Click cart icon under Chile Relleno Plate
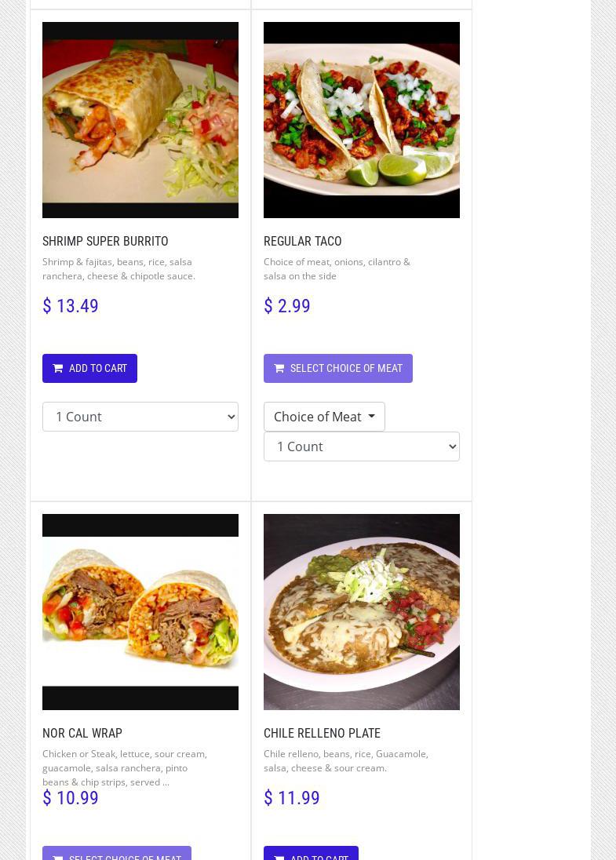Viewport: 616px width, 860px height. pos(279,857)
